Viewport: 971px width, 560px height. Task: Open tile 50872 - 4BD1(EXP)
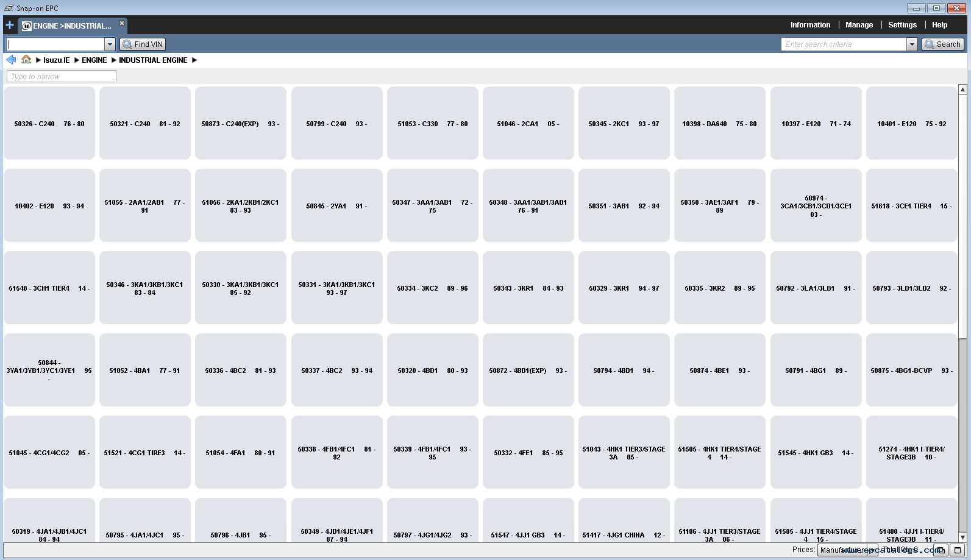528,370
